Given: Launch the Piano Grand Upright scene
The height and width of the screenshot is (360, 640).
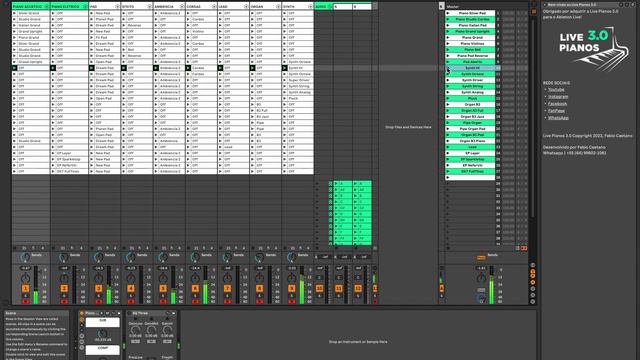Looking at the screenshot, I should pyautogui.click(x=448, y=31).
